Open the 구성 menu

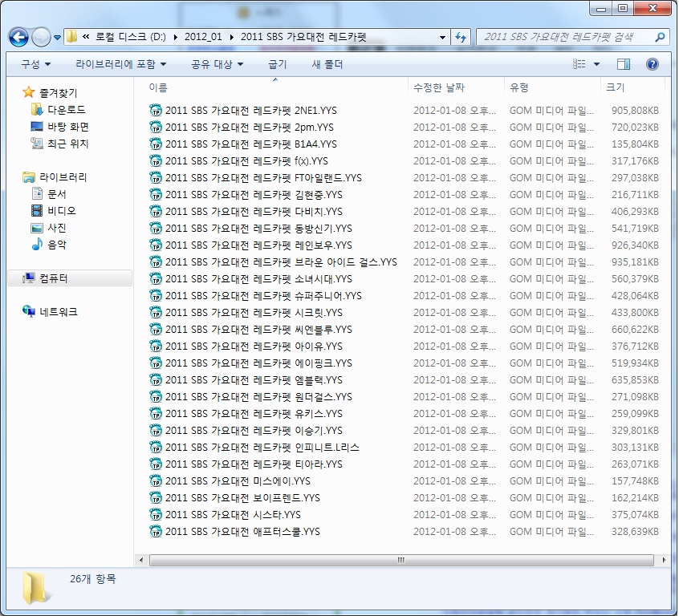point(36,64)
